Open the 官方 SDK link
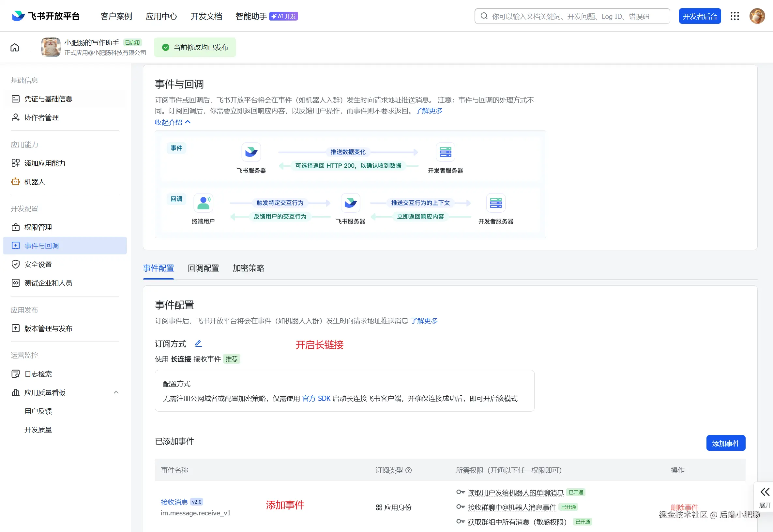This screenshot has width=773, height=532. click(x=316, y=398)
